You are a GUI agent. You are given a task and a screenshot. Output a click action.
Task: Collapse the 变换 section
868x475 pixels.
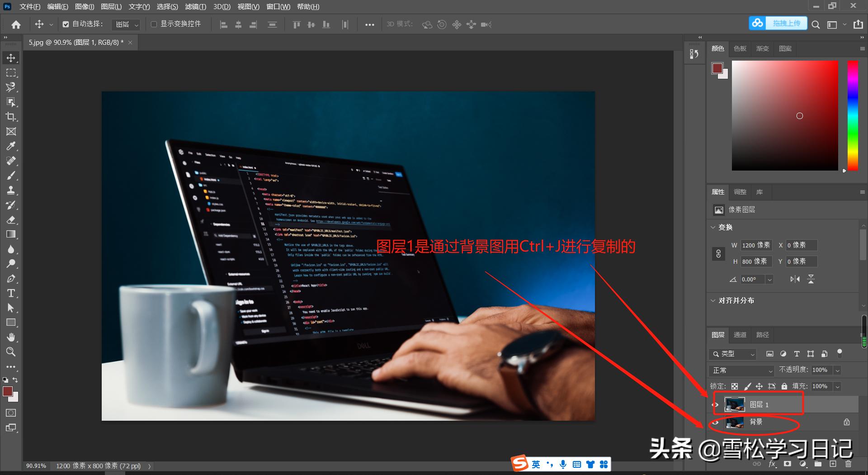[713, 228]
